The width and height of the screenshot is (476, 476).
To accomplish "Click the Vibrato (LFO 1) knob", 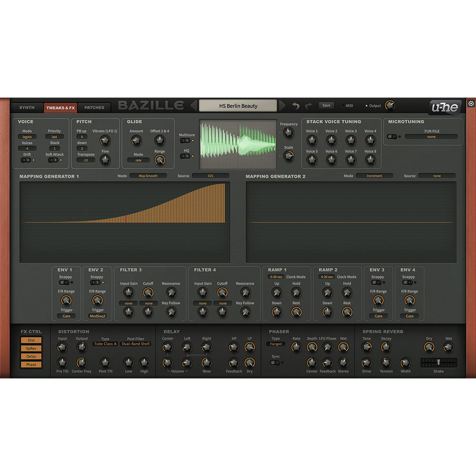I will pos(105,141).
